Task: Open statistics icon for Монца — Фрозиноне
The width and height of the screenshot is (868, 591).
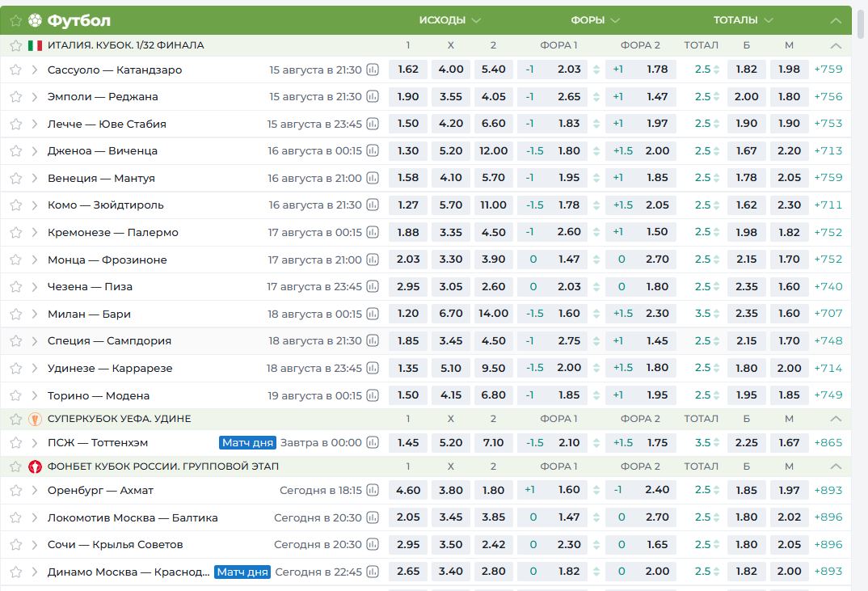Action: (373, 260)
